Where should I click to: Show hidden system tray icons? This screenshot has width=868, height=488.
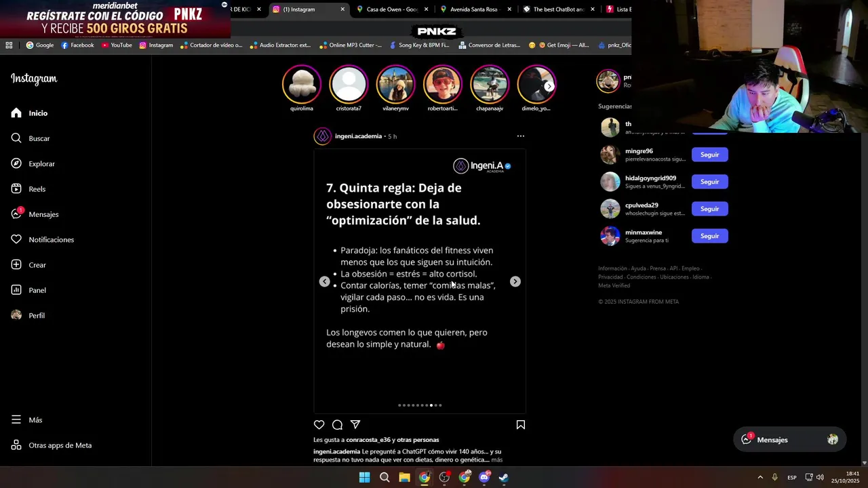tap(760, 477)
